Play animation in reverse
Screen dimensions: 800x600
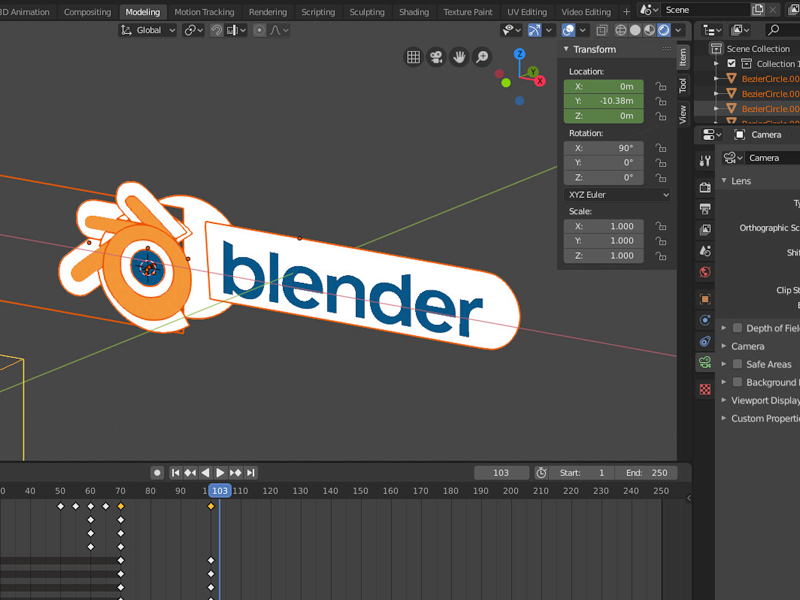click(x=205, y=472)
